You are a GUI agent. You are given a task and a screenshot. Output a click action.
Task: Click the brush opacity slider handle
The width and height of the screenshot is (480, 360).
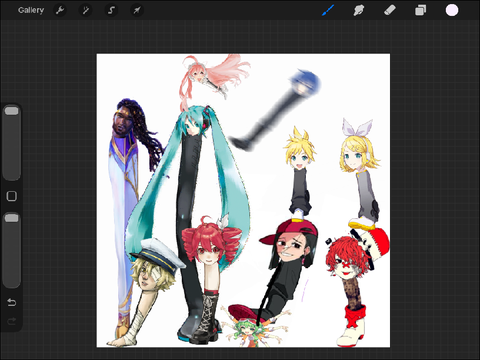[x=12, y=218]
